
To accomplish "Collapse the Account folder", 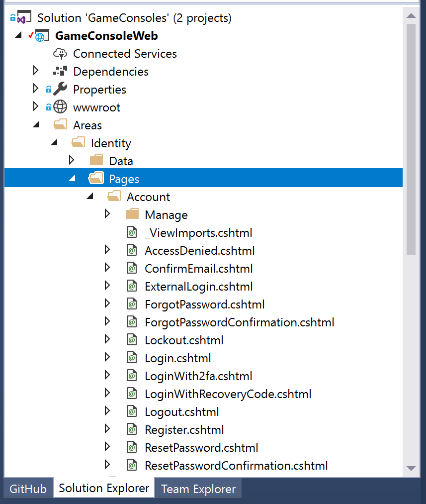I will coord(90,197).
